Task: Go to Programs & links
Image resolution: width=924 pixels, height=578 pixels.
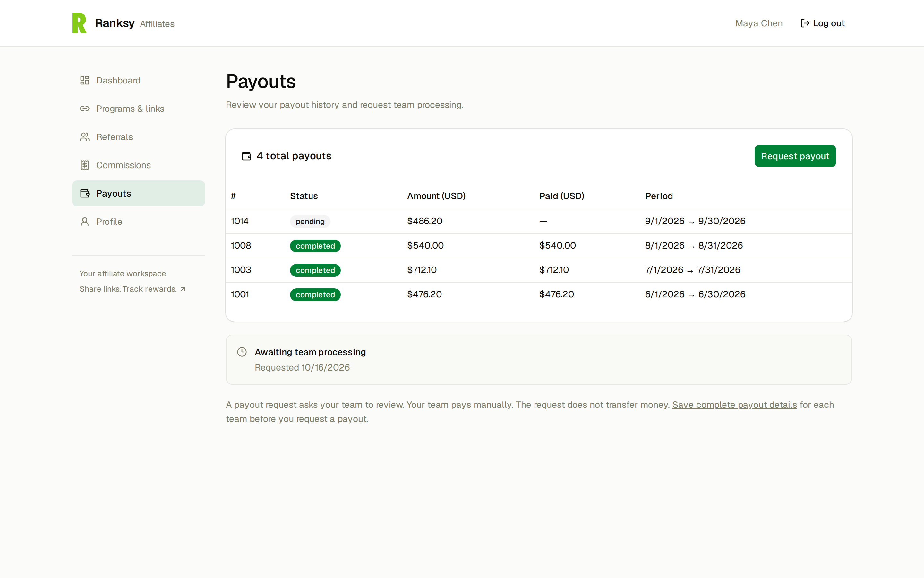Action: (139, 109)
